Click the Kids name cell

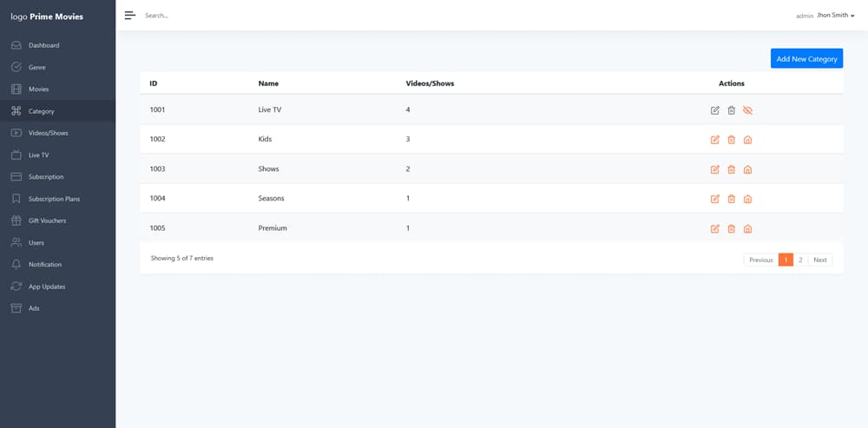(x=265, y=139)
